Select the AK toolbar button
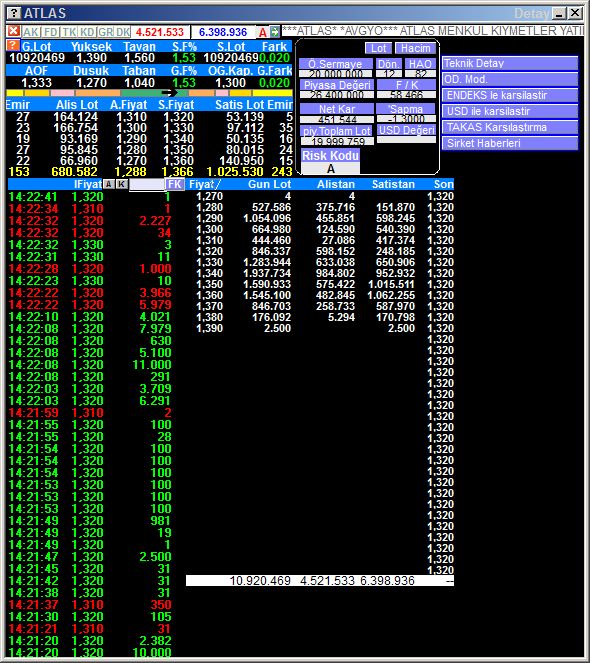This screenshot has width=590, height=663. coord(31,32)
